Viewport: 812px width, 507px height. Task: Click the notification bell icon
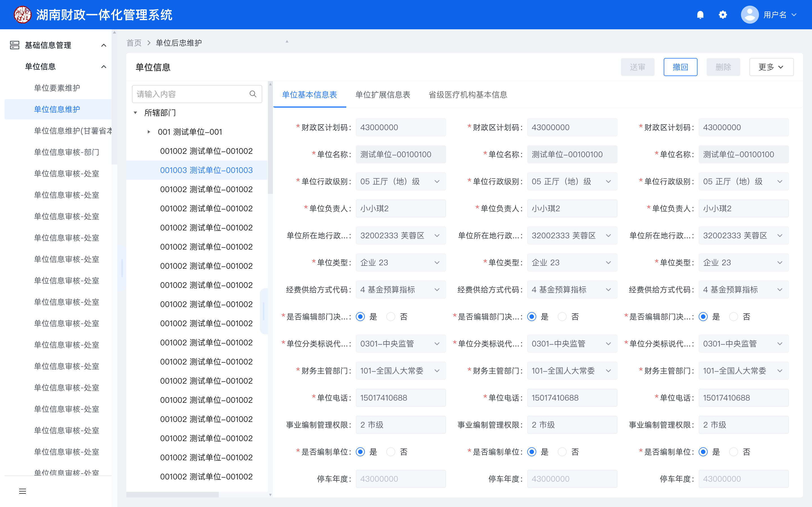tap(700, 15)
